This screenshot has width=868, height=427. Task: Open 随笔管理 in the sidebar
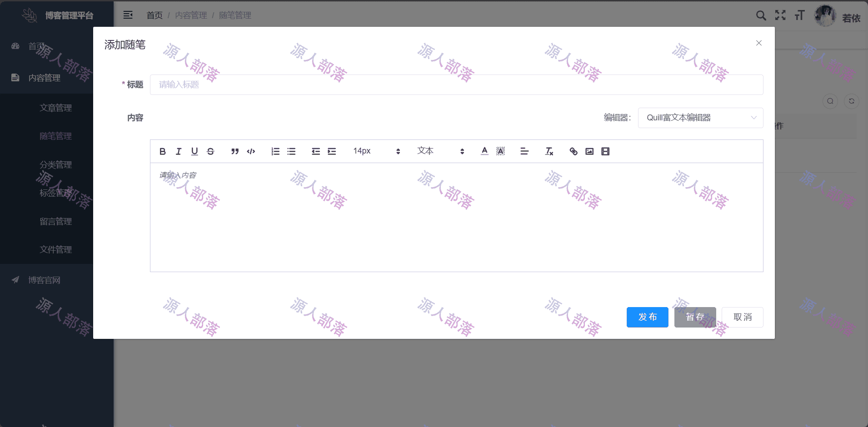[x=56, y=136]
